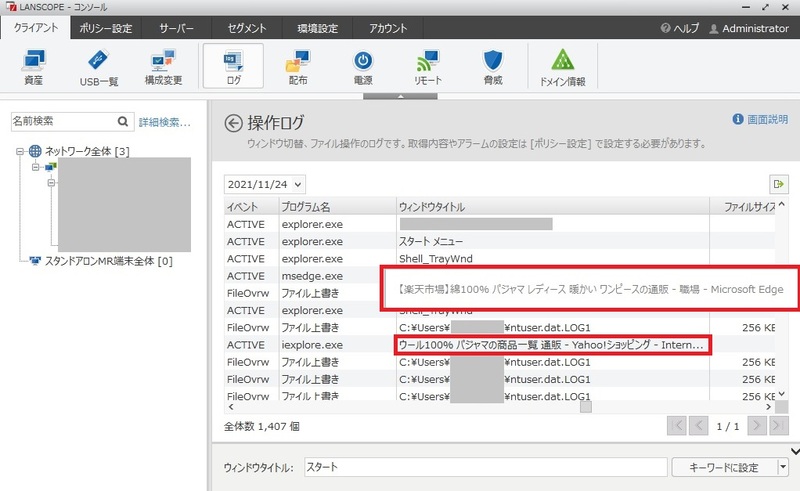Open the 配布 distribution icon
Screen dimensions: 800x491
(297, 67)
